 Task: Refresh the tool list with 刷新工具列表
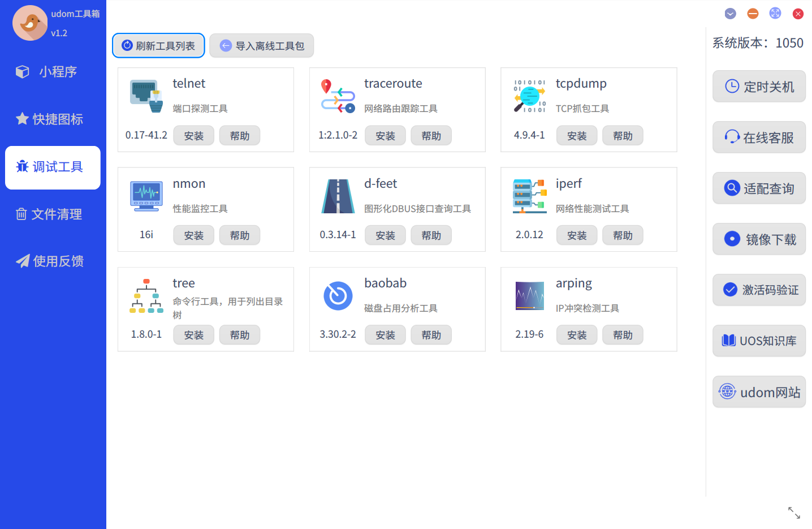pos(158,46)
